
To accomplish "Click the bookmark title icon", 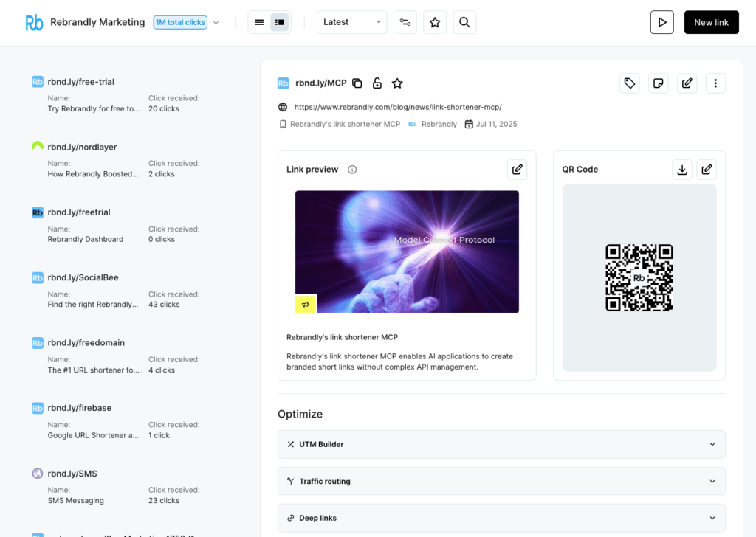I will click(x=283, y=124).
